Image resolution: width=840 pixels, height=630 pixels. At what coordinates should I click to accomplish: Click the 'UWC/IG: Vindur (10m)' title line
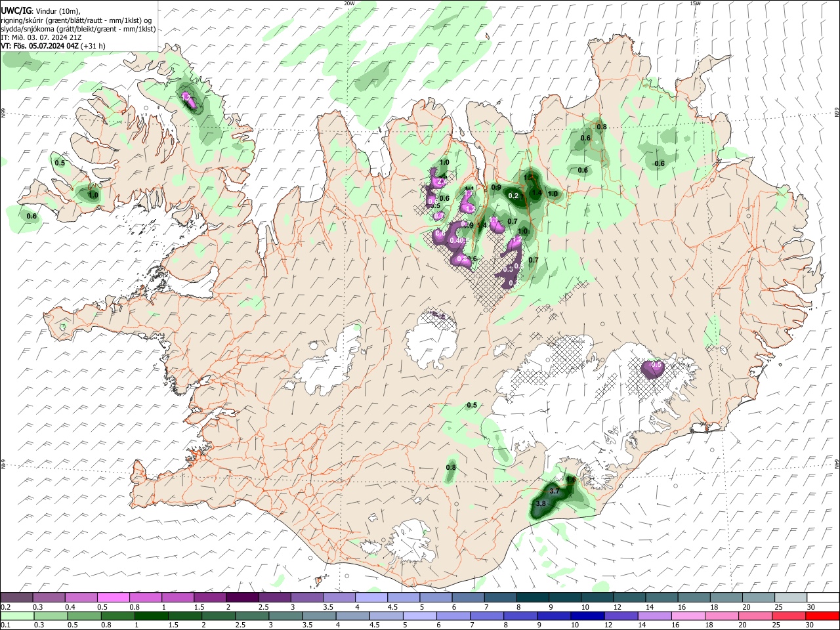coord(41,10)
